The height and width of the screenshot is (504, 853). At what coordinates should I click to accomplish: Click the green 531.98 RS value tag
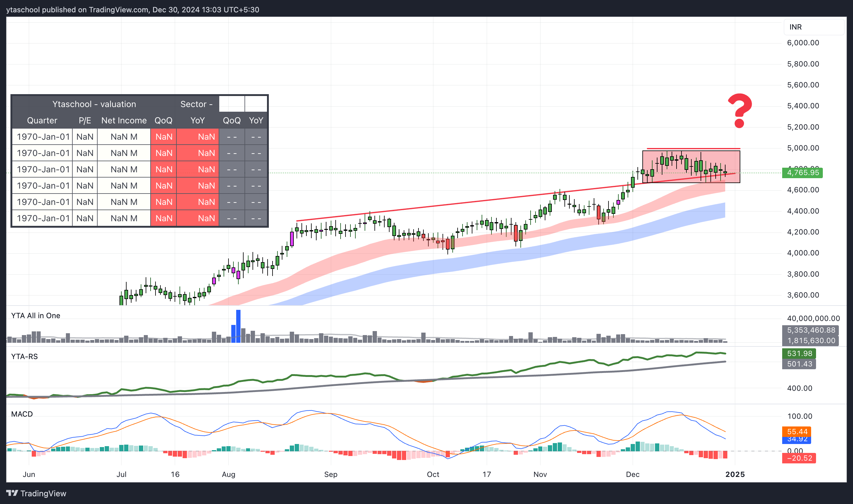pos(799,354)
